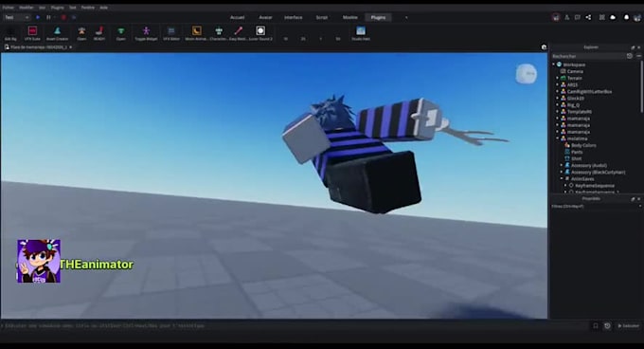Launch the Moon Animator plugin

tap(196, 33)
